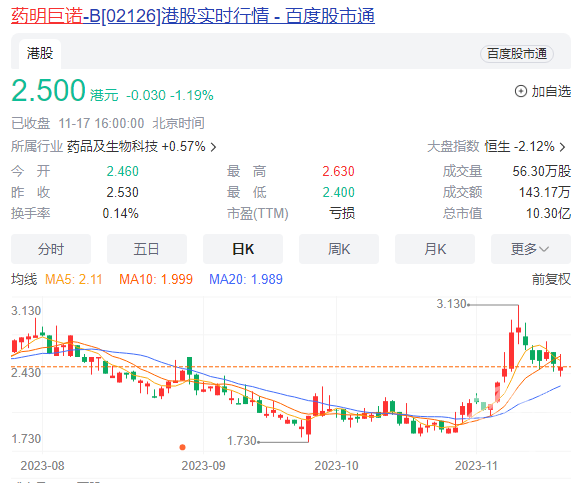Click the 成交额 value 143.17万
The height and width of the screenshot is (483, 580).
point(544,192)
